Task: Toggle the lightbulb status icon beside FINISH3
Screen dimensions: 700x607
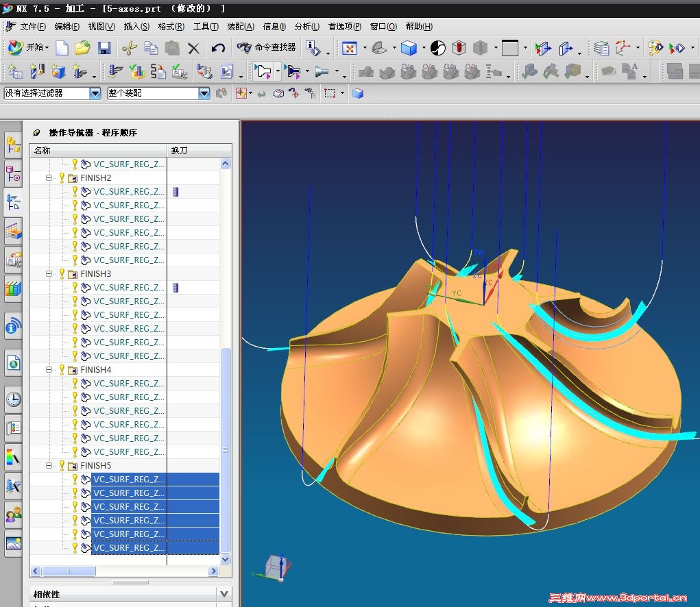Action: point(62,274)
